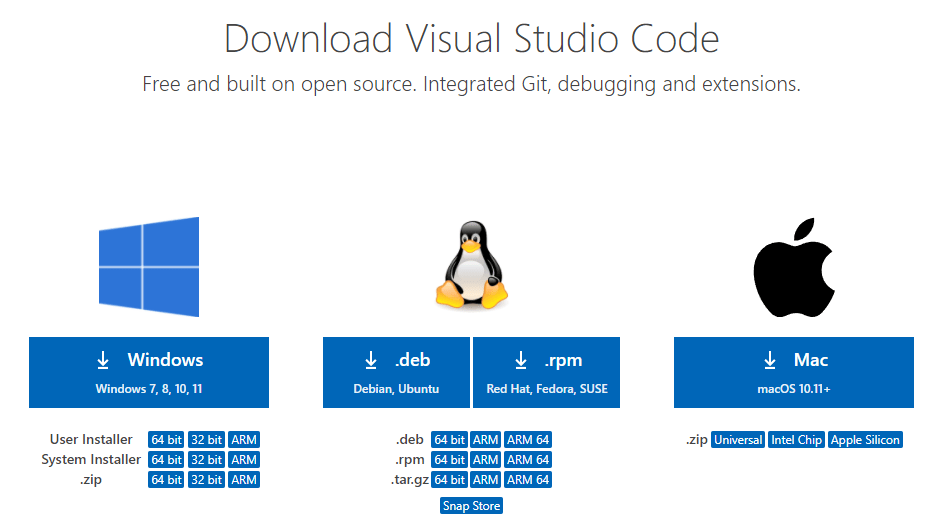
Task: Get the Windows .zip ARM
Action: click(244, 479)
